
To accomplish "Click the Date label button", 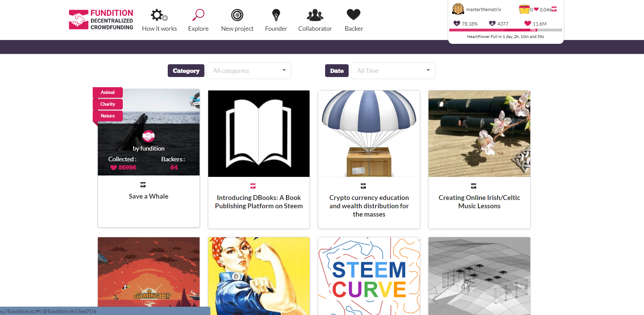I will tap(337, 71).
